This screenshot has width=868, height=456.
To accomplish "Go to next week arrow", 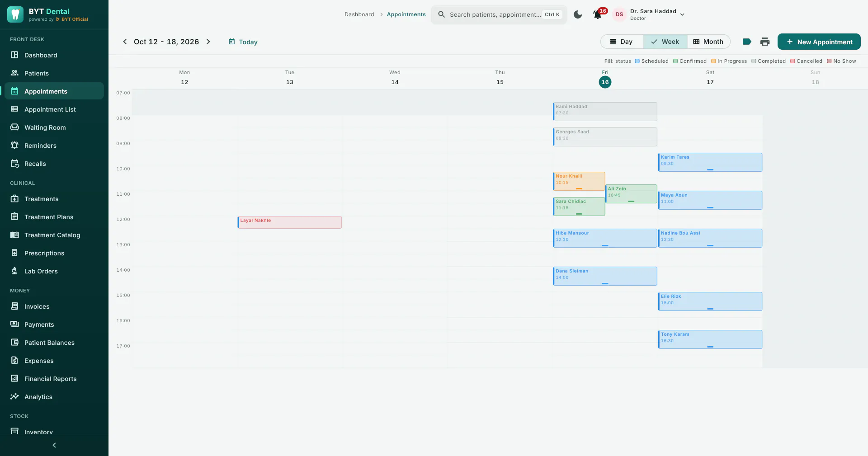I will (x=208, y=42).
